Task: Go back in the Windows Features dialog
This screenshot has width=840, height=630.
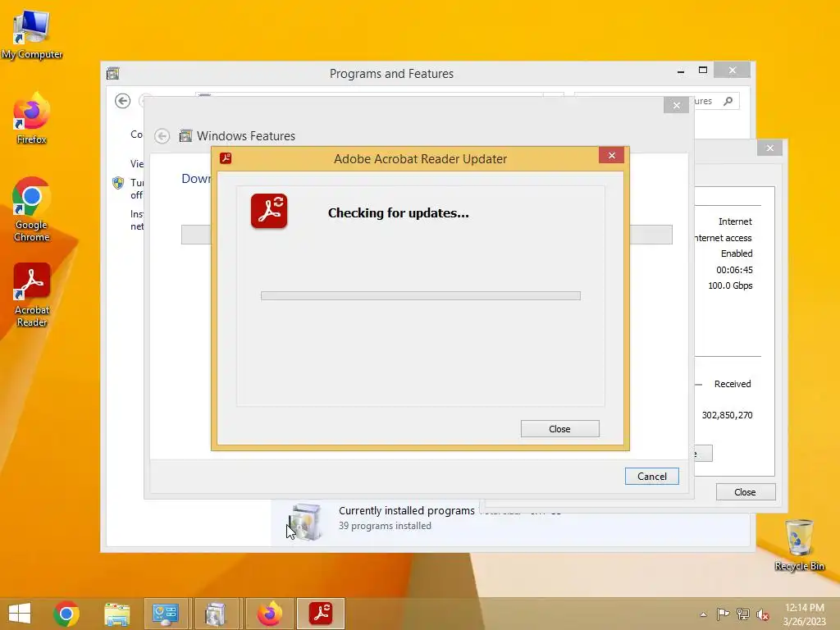Action: coord(162,136)
